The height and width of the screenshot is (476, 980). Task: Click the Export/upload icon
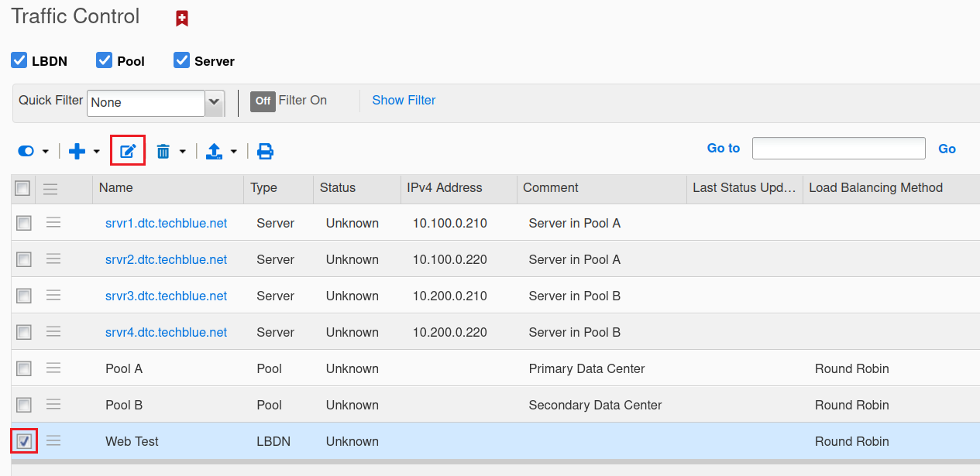pyautogui.click(x=215, y=151)
